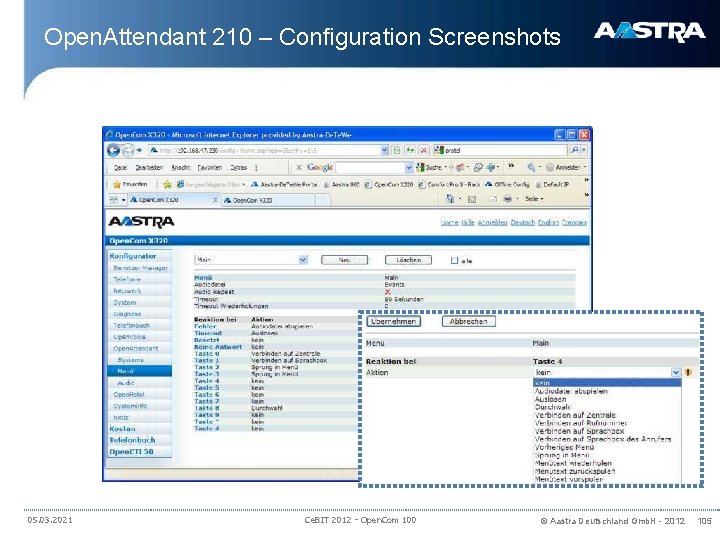Click the Abbrechen button
720x540 pixels.
(x=468, y=321)
